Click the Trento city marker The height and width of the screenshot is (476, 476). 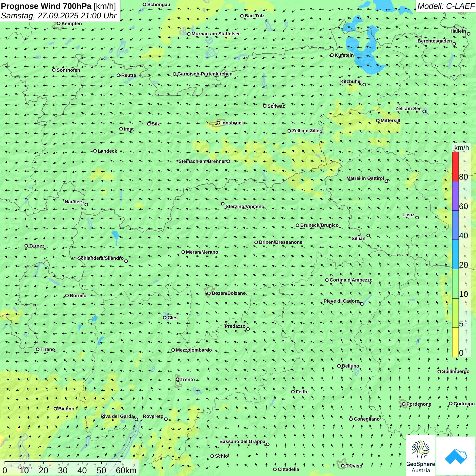click(x=177, y=379)
